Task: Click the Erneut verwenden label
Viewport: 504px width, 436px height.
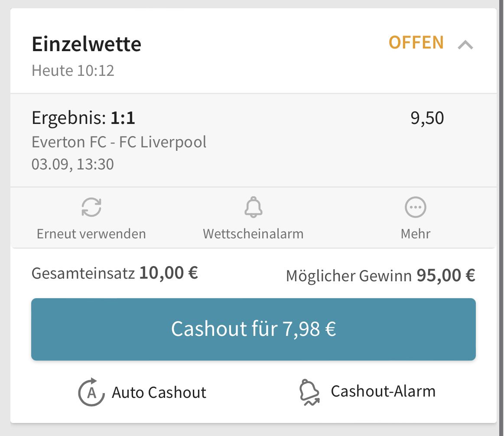Action: click(91, 234)
